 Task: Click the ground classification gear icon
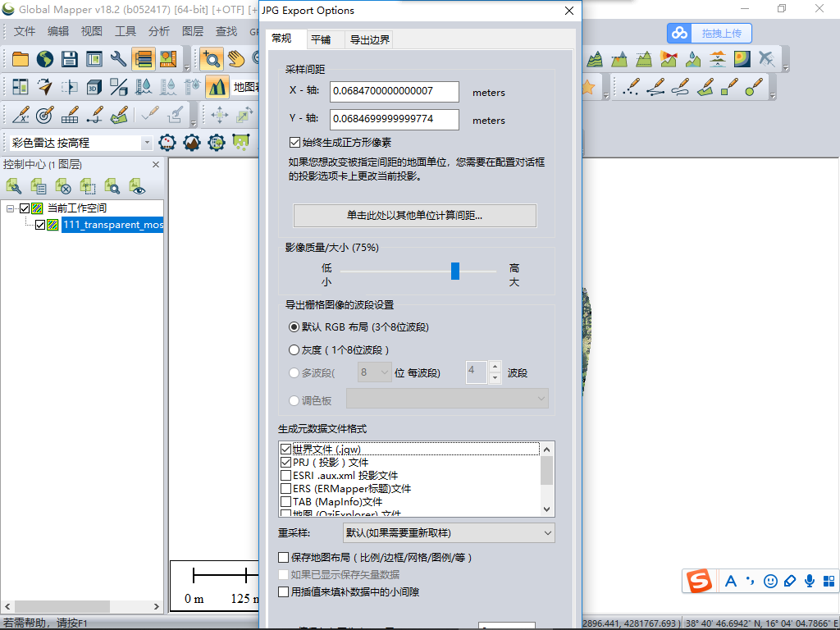click(192, 143)
